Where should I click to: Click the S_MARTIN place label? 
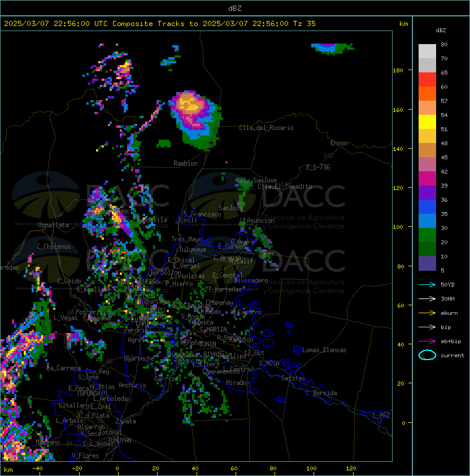click(x=214, y=329)
